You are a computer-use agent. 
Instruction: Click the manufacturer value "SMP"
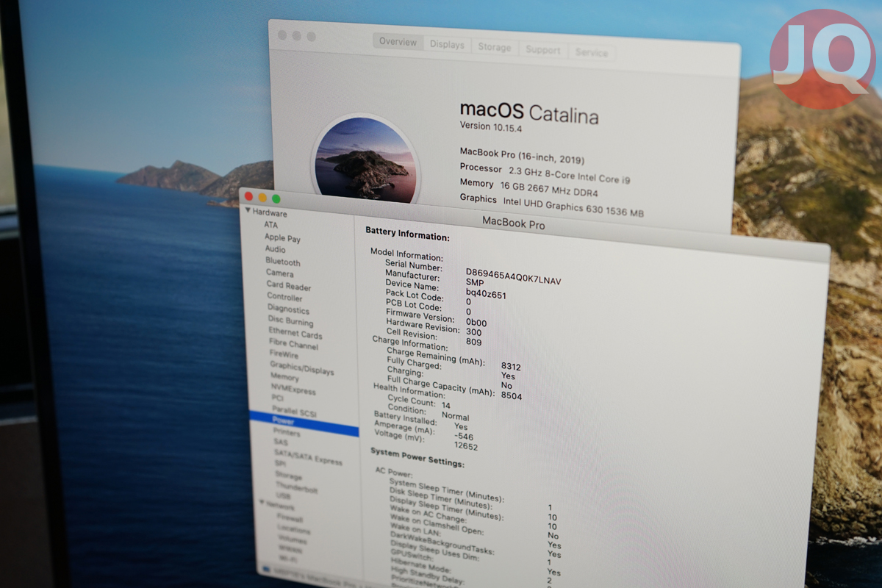point(475,282)
